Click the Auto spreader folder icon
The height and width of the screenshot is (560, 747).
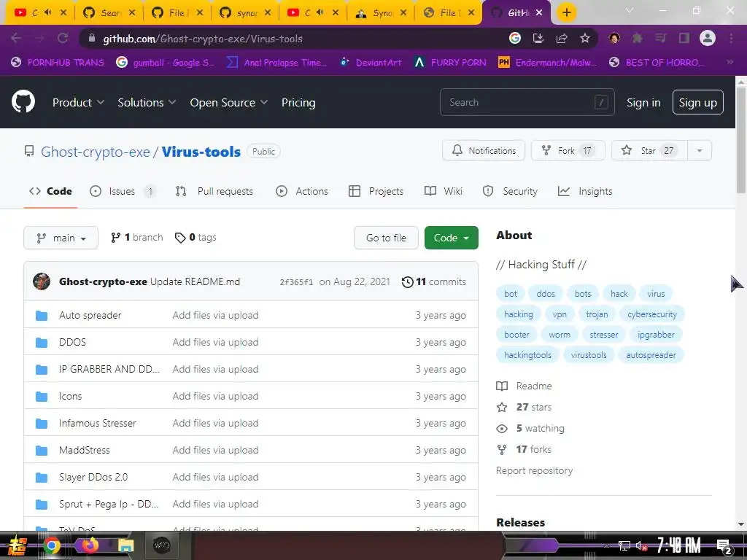(x=42, y=315)
